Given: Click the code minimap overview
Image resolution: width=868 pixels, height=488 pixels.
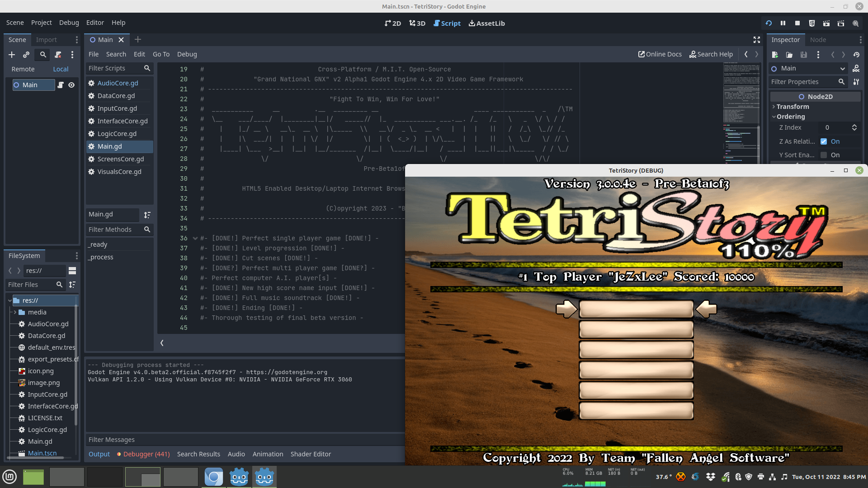Looking at the screenshot, I should click(741, 113).
